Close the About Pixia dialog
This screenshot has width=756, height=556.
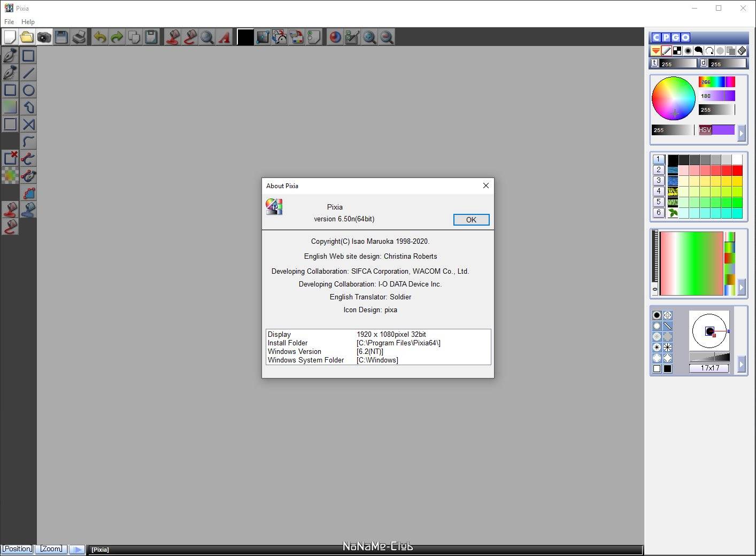[x=485, y=186]
